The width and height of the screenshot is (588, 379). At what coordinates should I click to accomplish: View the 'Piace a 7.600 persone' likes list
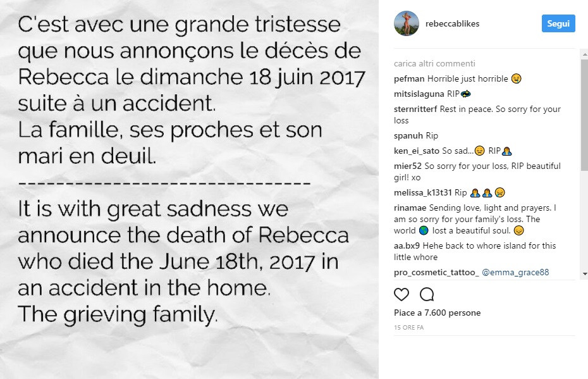pyautogui.click(x=437, y=313)
